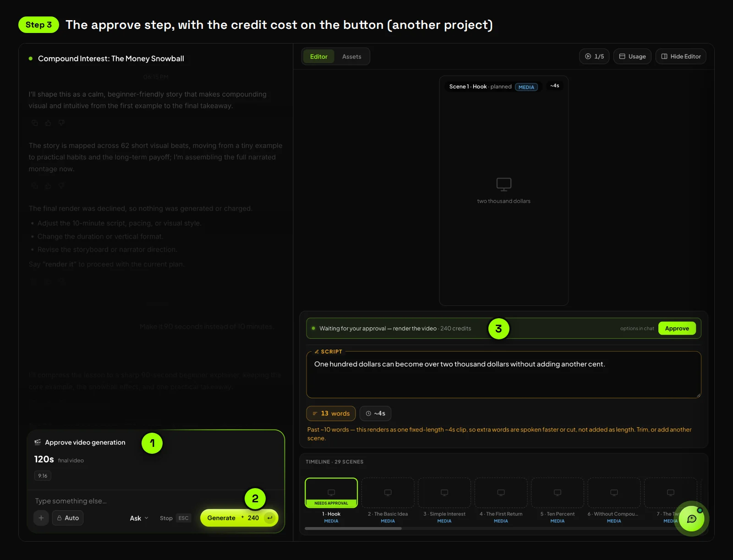Select the 2 · The Basic Idea thumbnail
Image resolution: width=733 pixels, height=560 pixels.
pos(388,493)
